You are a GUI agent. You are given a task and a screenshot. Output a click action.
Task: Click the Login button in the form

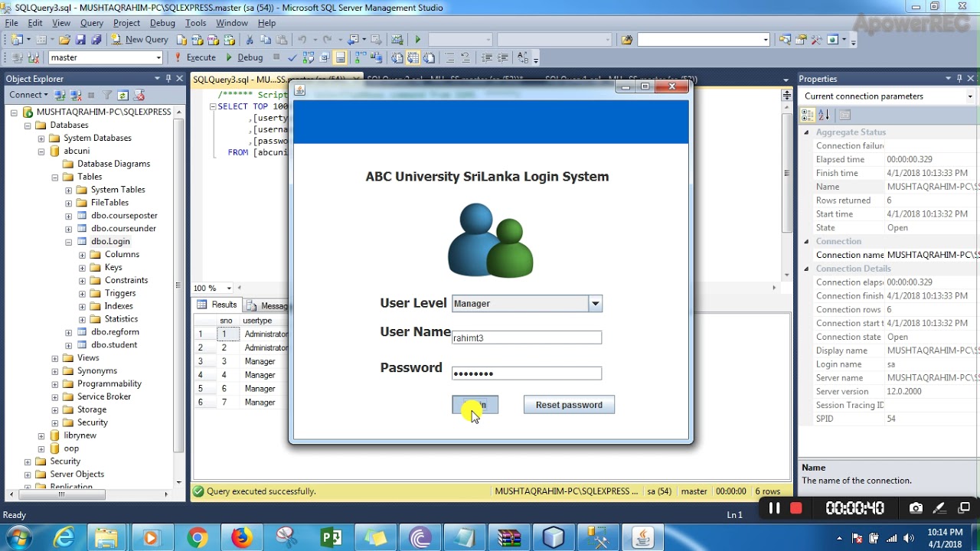(x=475, y=405)
